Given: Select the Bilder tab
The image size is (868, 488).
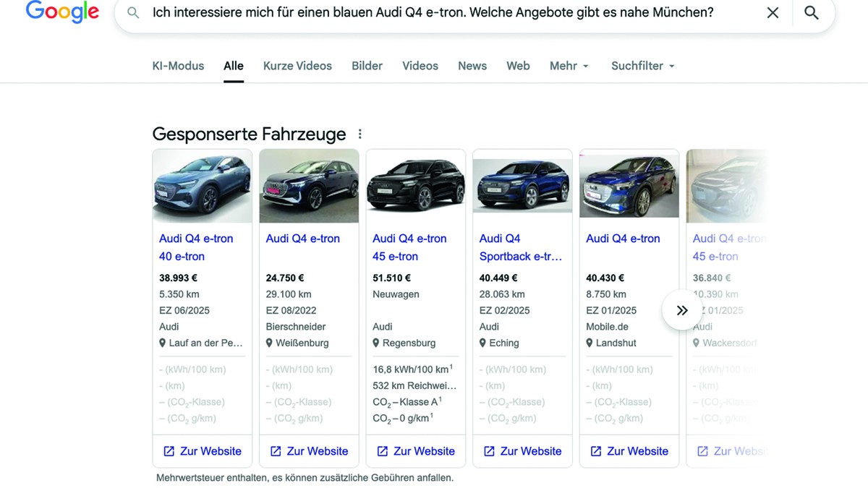Looking at the screenshot, I should 367,66.
